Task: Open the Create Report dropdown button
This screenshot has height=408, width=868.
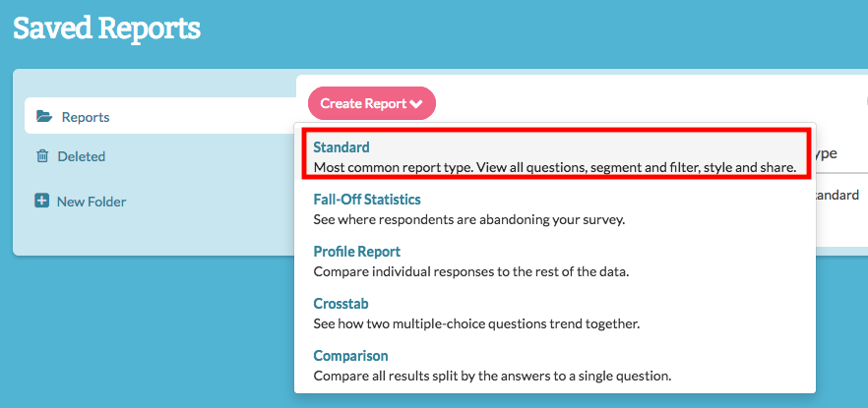Action: [x=372, y=103]
